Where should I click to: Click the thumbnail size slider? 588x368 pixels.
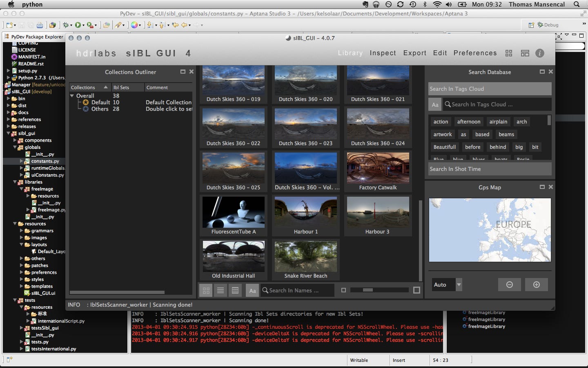pos(379,290)
